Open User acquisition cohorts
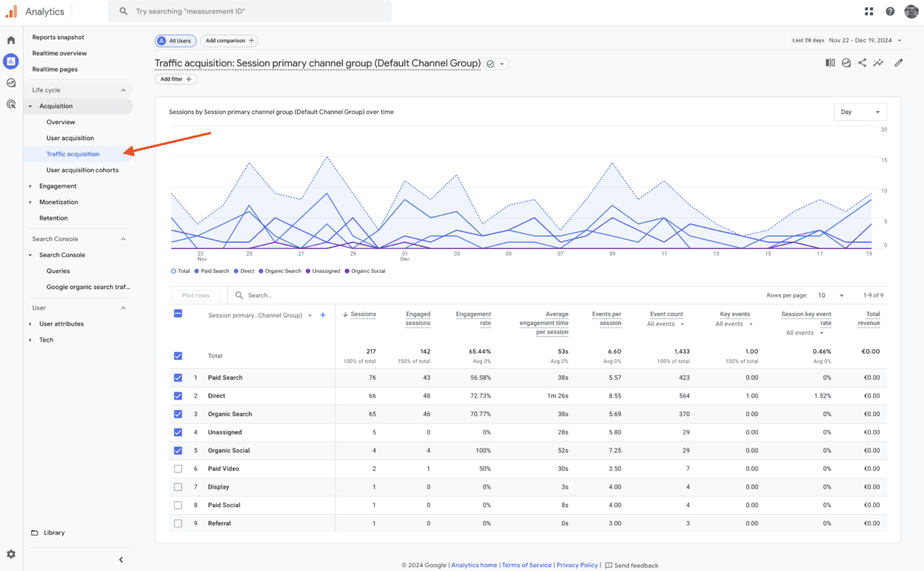Screen dimensions: 924x571 point(82,170)
